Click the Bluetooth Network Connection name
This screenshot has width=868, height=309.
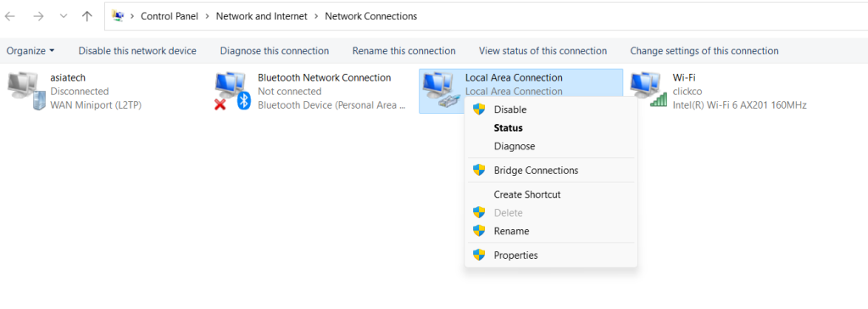coord(325,77)
